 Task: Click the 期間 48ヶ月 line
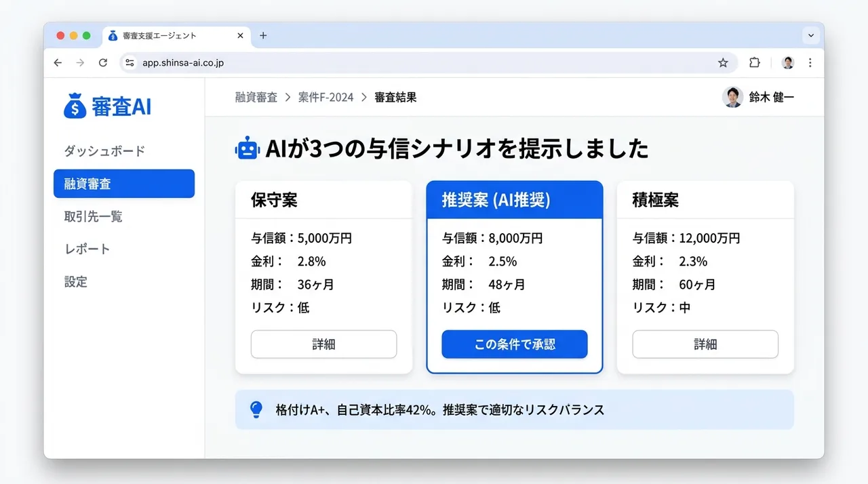click(484, 285)
